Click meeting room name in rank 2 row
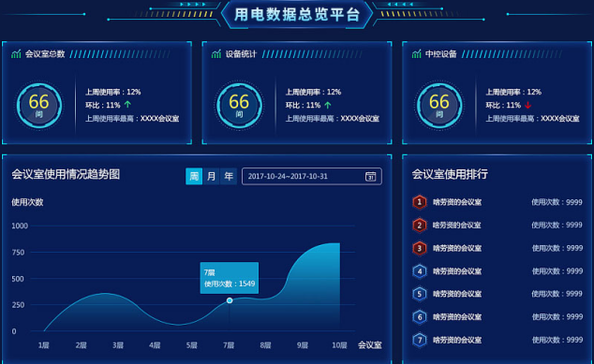594x364 pixels. [x=457, y=226]
